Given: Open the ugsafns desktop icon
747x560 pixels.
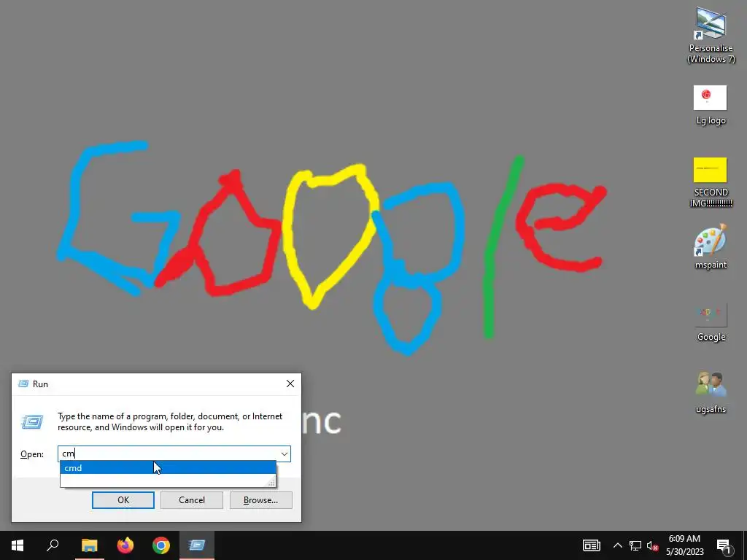Looking at the screenshot, I should (x=711, y=392).
